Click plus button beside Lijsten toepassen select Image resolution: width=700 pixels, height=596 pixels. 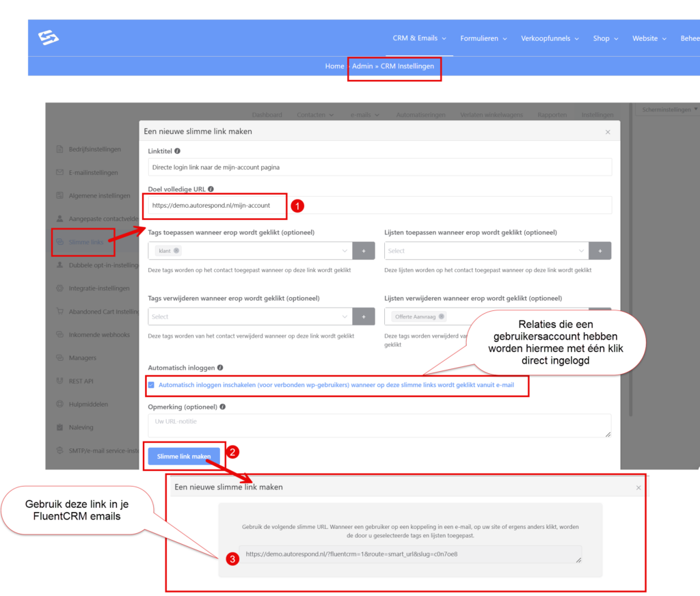(600, 251)
